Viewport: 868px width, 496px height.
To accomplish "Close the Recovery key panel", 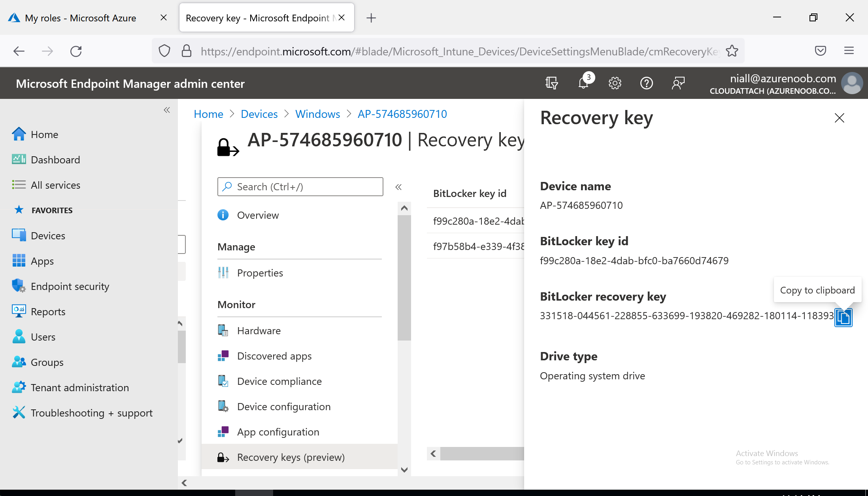I will pos(839,118).
